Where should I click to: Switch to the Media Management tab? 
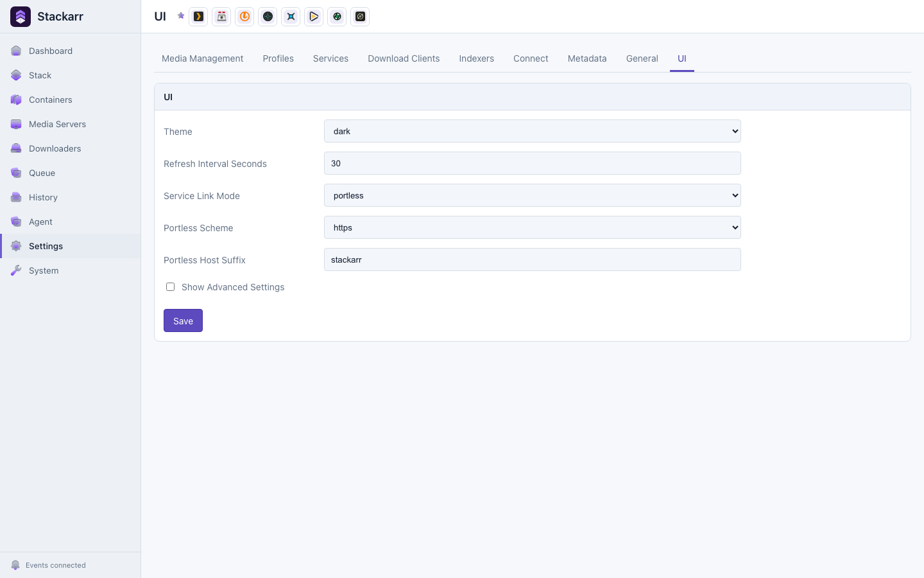[x=203, y=58]
